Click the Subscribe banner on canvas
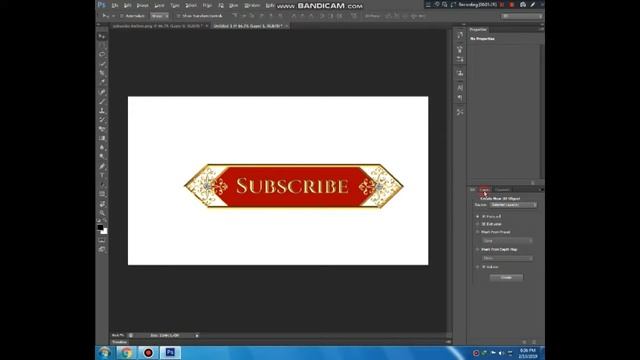The width and height of the screenshot is (640, 360). pos(293,186)
